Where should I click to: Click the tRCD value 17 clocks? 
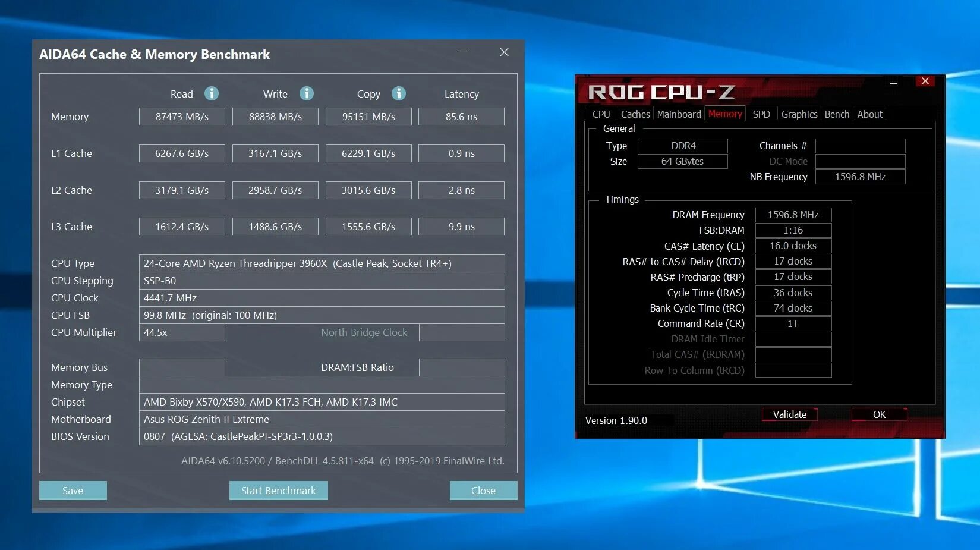793,261
